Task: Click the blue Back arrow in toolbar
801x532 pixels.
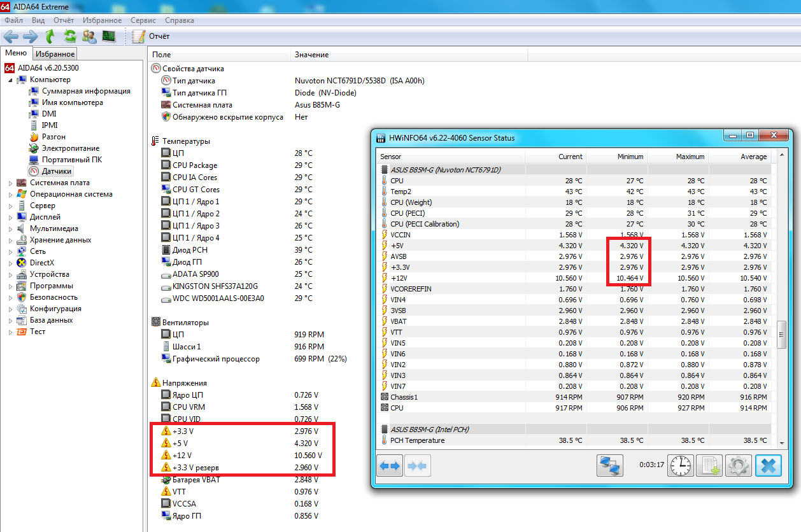Action: tap(11, 36)
